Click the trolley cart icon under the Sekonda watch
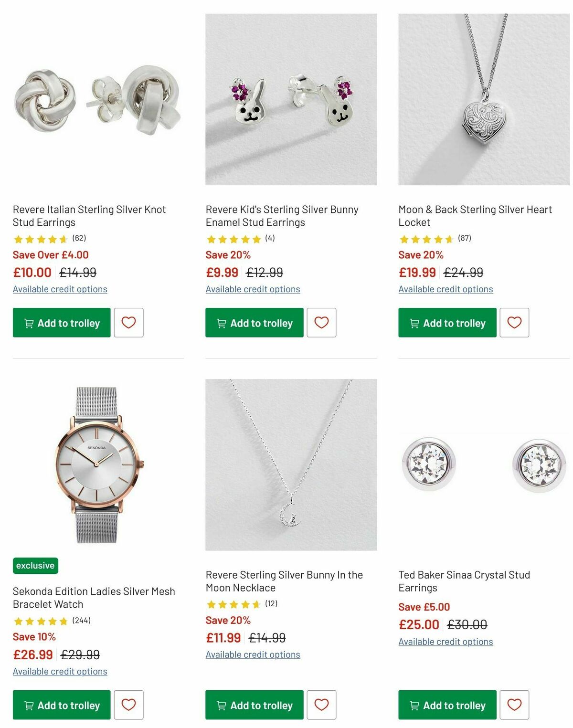 tap(29, 705)
